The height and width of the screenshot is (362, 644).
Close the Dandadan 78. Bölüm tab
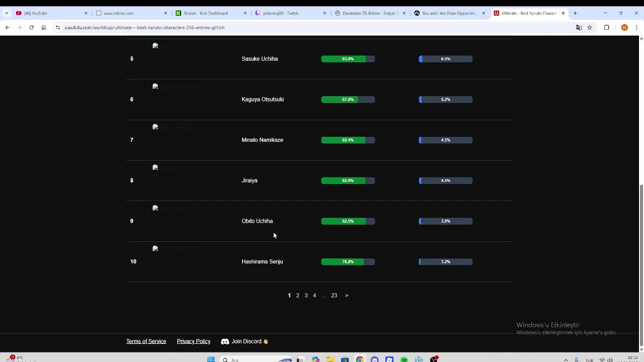point(404,13)
